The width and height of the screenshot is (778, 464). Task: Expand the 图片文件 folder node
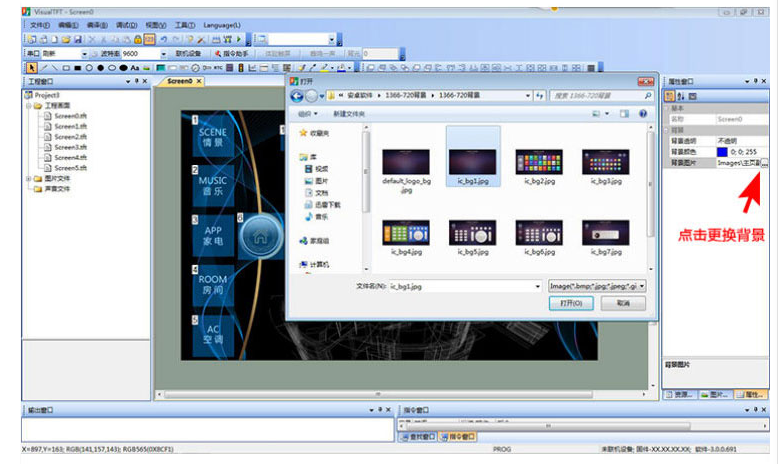[x=29, y=178]
